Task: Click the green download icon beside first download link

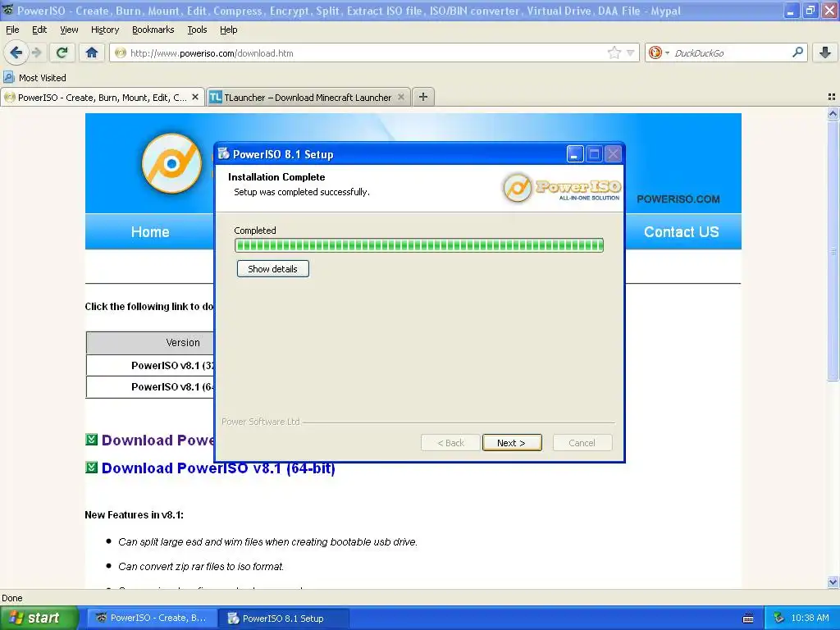Action: pos(92,440)
